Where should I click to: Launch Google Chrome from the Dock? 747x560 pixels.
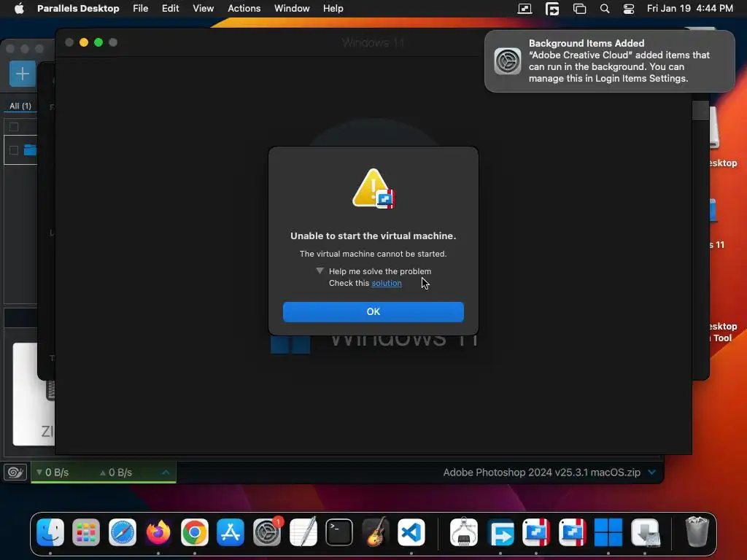coord(194,532)
